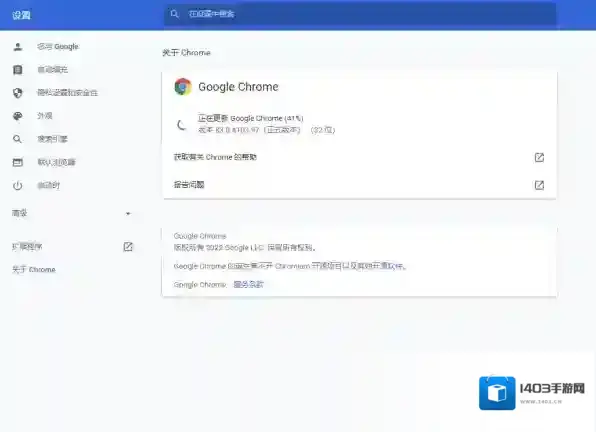The height and width of the screenshot is (432, 596).
Task: Open 搜索引擎 via sidebar magnifier icon
Action: pyautogui.click(x=17, y=139)
